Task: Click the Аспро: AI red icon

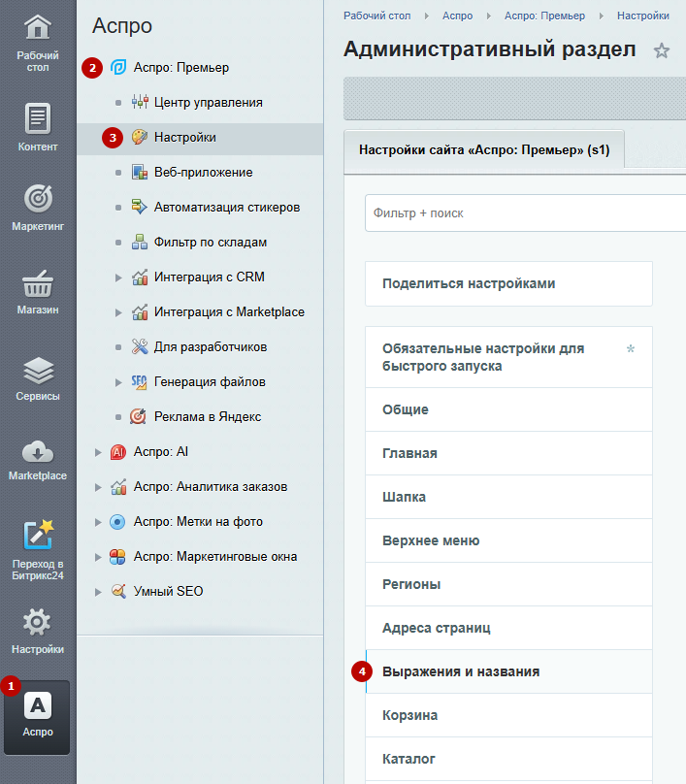Action: click(118, 452)
